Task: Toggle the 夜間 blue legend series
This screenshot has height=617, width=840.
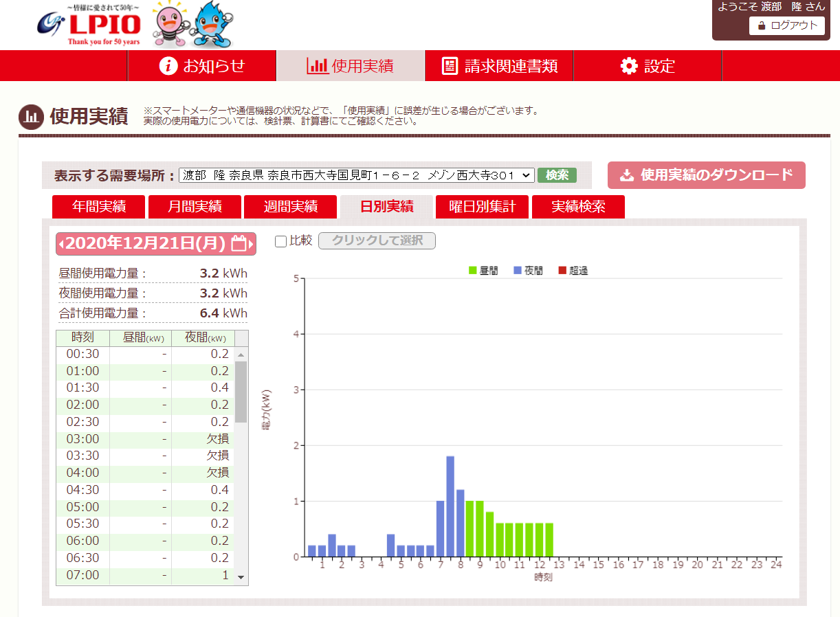Action: 528,271
